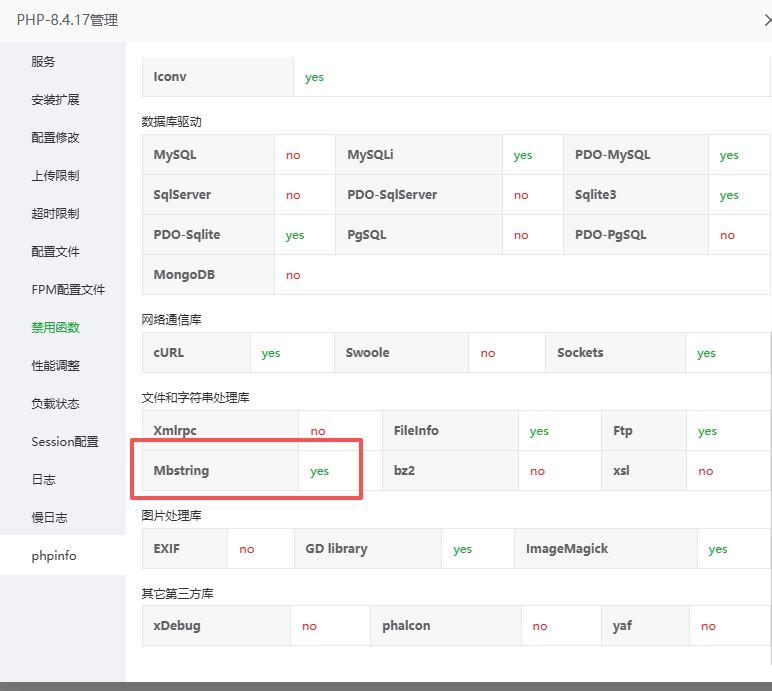Click the MongoDB row label
This screenshot has height=691, width=772.
click(x=184, y=275)
